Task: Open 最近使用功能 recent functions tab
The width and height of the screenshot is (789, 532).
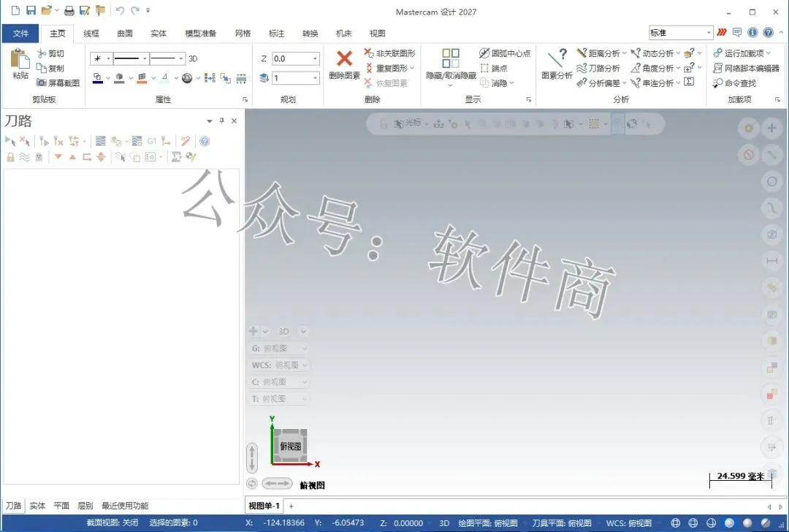Action: click(125, 506)
